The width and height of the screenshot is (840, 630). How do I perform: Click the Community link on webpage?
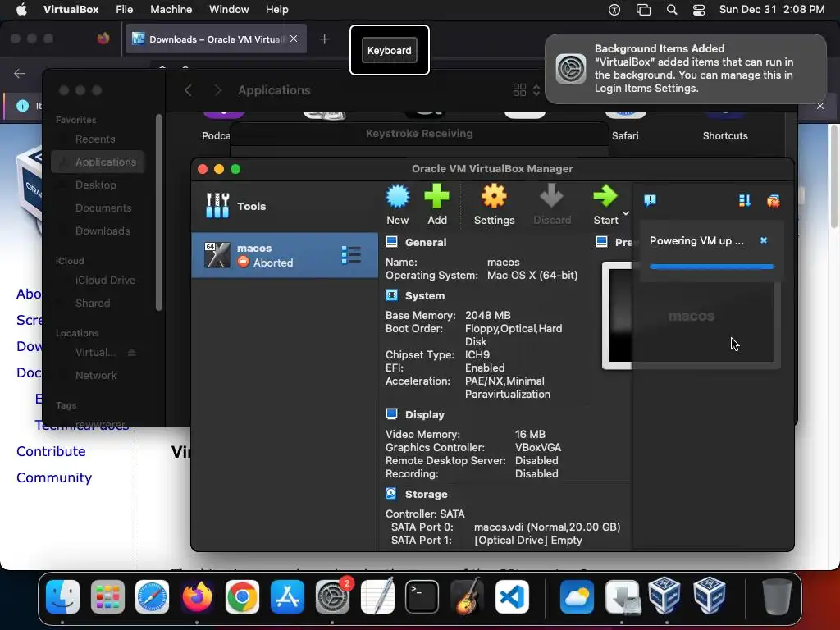pos(54,477)
